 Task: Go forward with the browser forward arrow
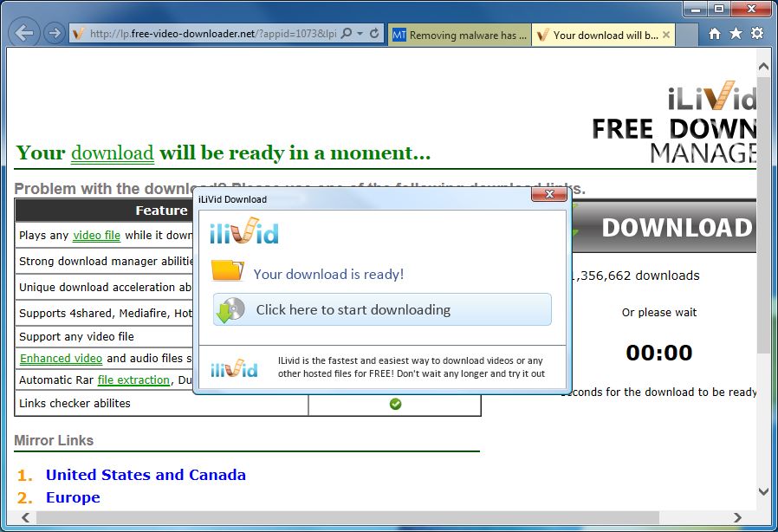54,33
